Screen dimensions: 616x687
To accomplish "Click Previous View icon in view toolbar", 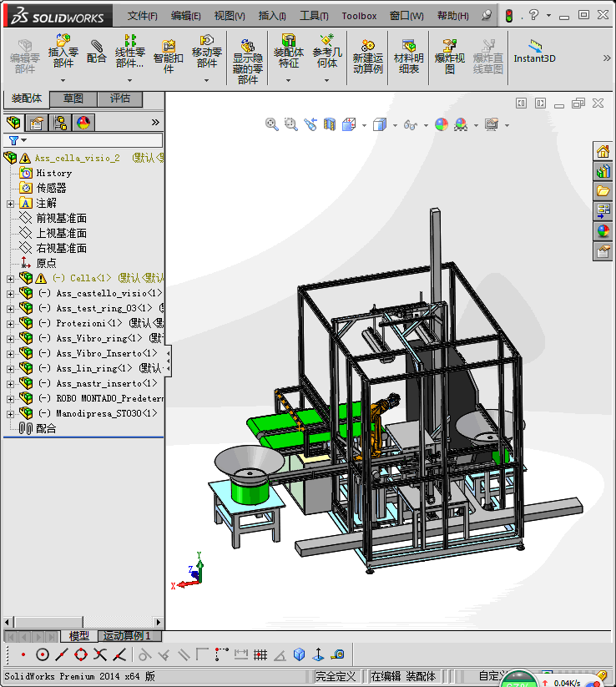I will pyautogui.click(x=311, y=124).
